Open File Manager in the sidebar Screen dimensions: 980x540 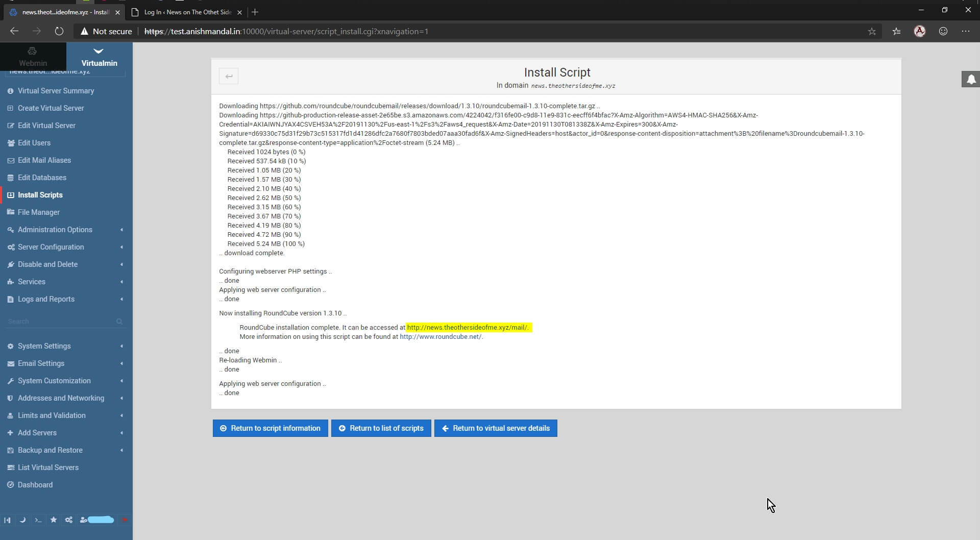coord(39,212)
